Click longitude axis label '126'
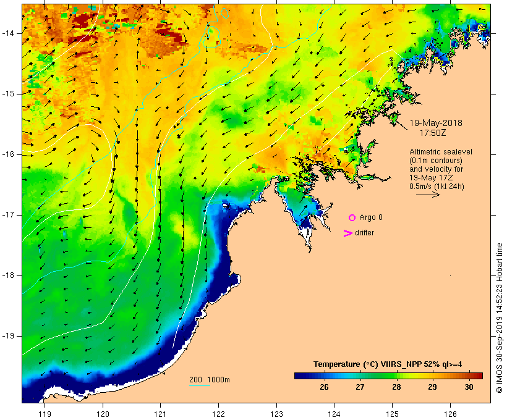This screenshot has width=507, height=420. pos(450,414)
